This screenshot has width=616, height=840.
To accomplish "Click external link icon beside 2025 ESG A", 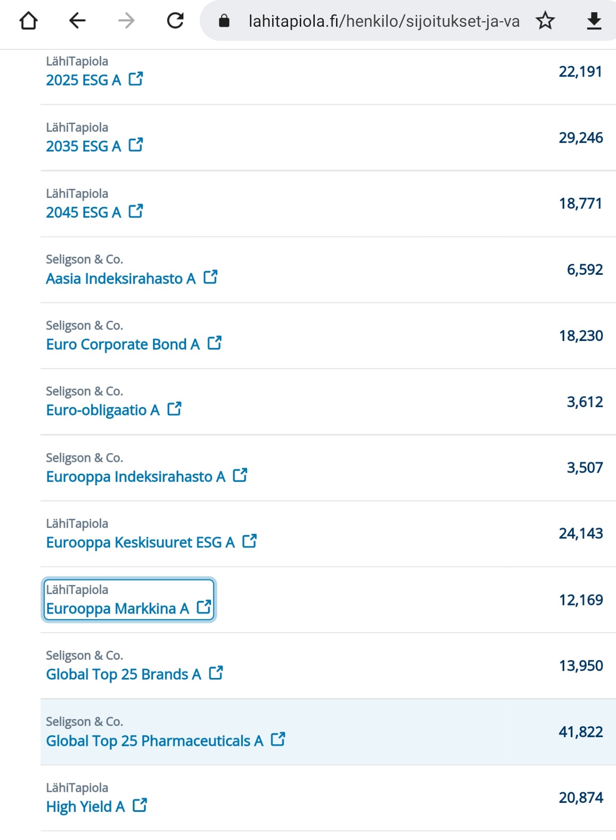I will click(x=136, y=79).
